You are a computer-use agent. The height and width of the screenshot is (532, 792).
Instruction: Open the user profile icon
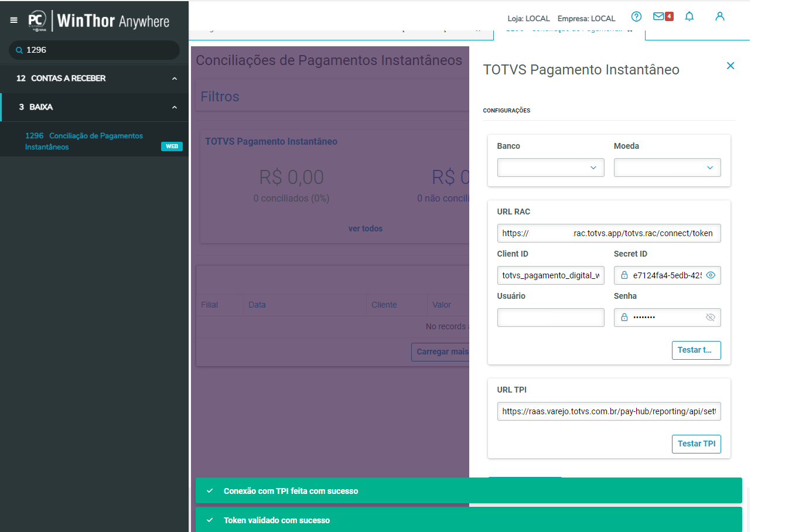click(720, 16)
